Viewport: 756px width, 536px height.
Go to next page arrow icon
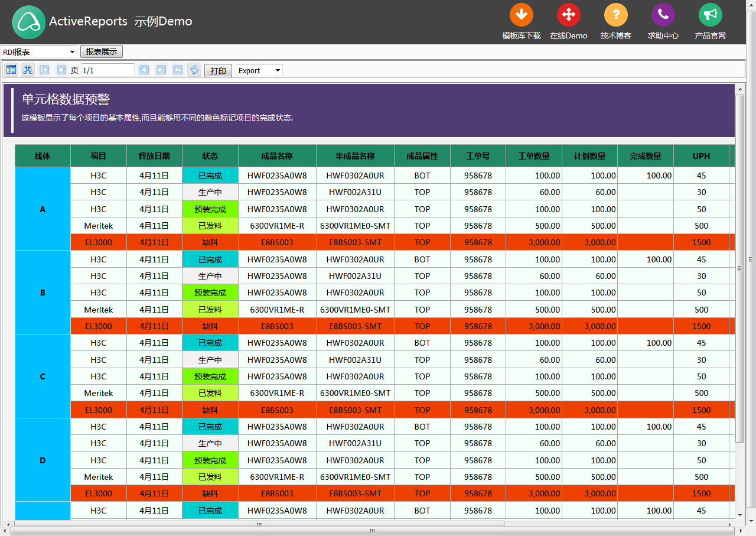(144, 70)
